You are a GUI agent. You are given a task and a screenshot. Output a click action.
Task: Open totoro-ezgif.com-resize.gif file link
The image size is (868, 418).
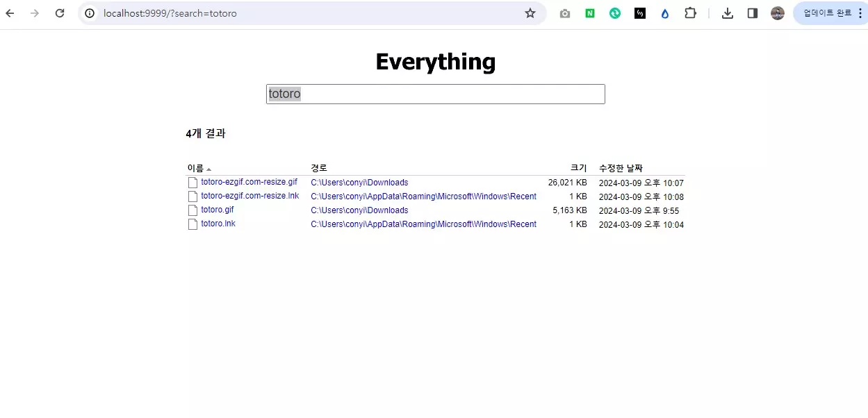(249, 182)
